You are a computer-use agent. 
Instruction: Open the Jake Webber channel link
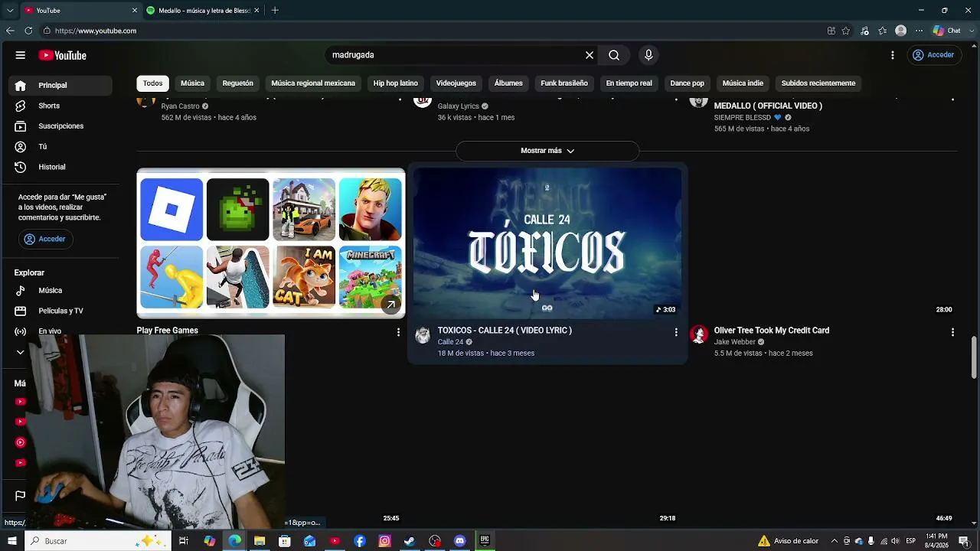(x=735, y=342)
